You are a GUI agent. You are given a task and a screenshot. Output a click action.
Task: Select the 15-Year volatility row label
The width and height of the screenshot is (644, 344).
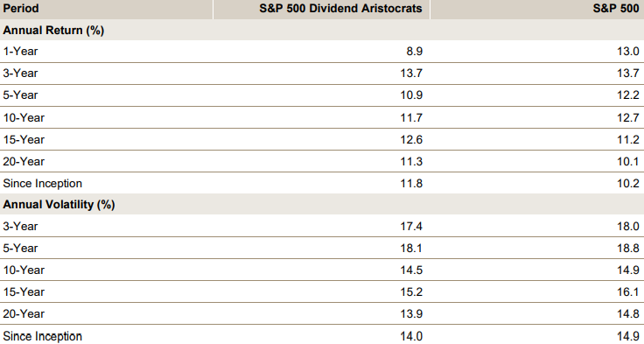(x=24, y=292)
